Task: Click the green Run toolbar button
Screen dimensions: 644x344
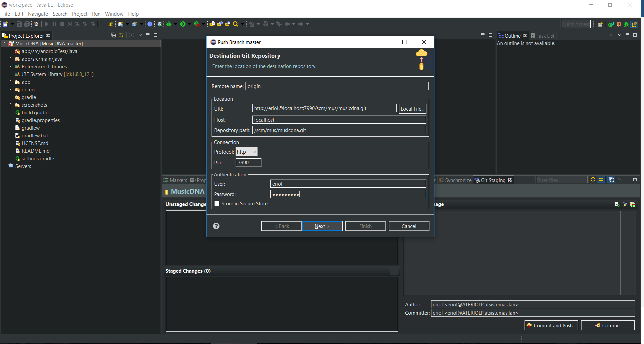Action: coord(183,24)
